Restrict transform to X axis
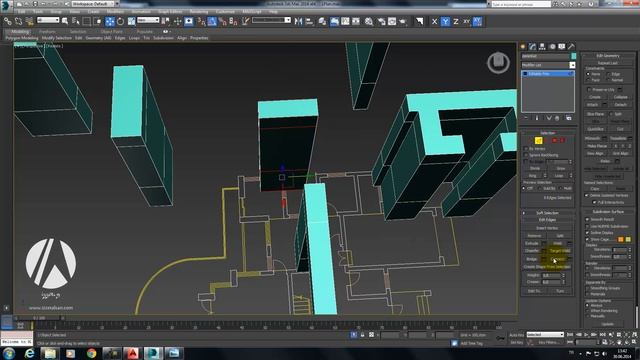 [x=434, y=21]
